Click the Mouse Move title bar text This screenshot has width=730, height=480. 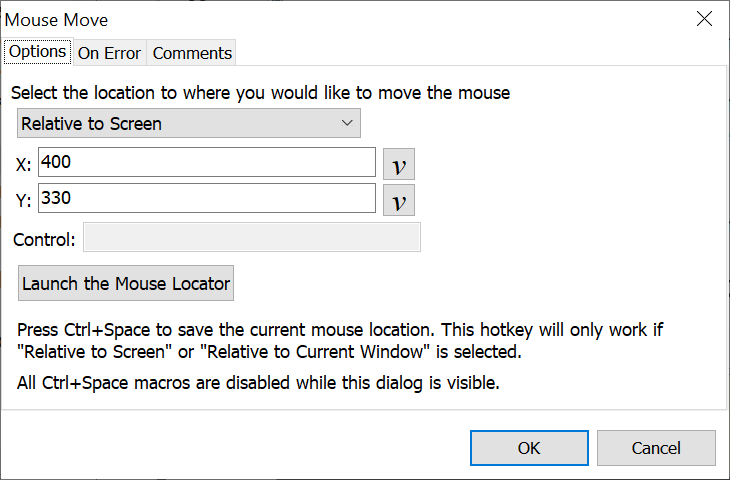pos(57,20)
